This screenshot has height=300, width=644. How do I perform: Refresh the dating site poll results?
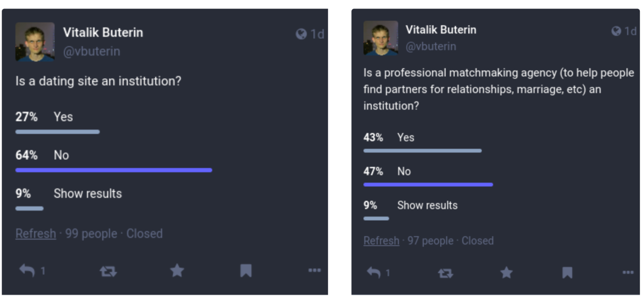coord(36,234)
